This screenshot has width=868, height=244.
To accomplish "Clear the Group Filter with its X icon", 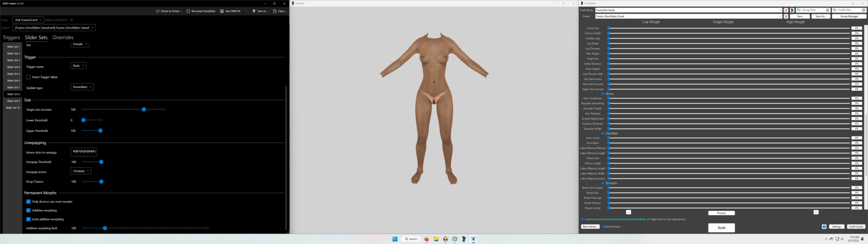I will [x=828, y=10].
